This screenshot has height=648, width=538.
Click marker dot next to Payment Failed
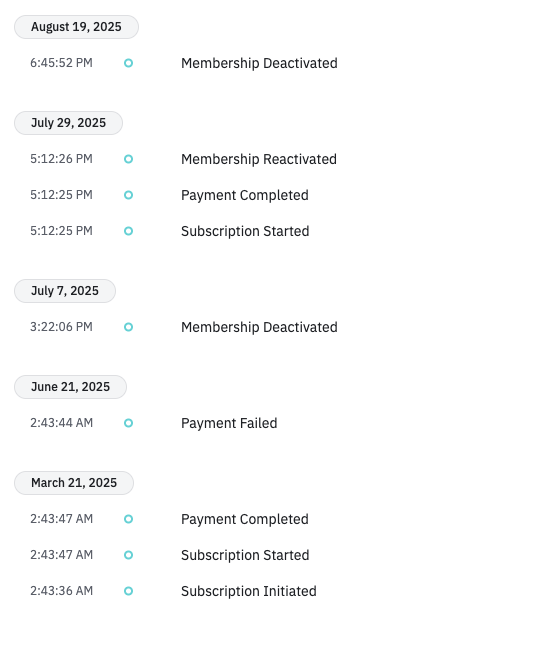129,423
